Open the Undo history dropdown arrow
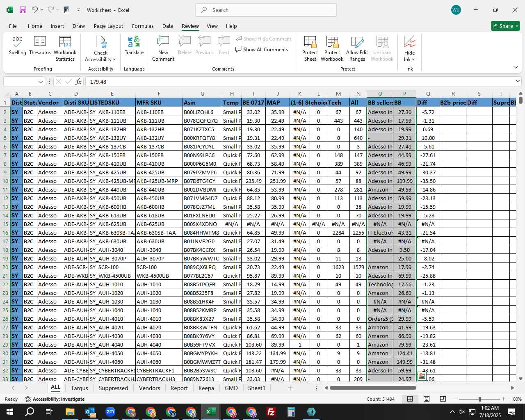The height and width of the screenshot is (420, 525). coord(42,10)
